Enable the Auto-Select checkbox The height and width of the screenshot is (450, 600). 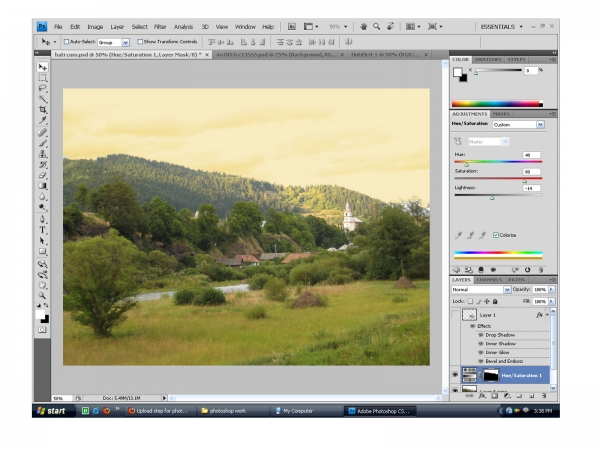click(67, 42)
